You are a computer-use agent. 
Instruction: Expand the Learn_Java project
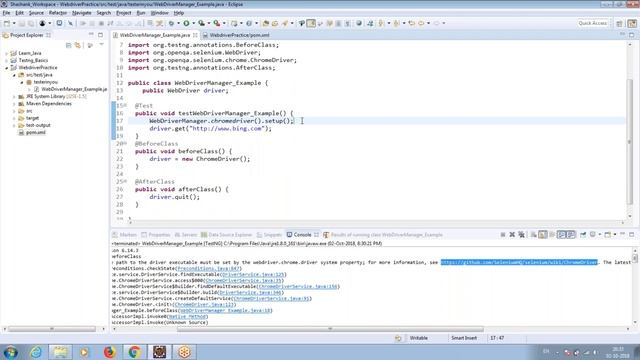pyautogui.click(x=7, y=53)
